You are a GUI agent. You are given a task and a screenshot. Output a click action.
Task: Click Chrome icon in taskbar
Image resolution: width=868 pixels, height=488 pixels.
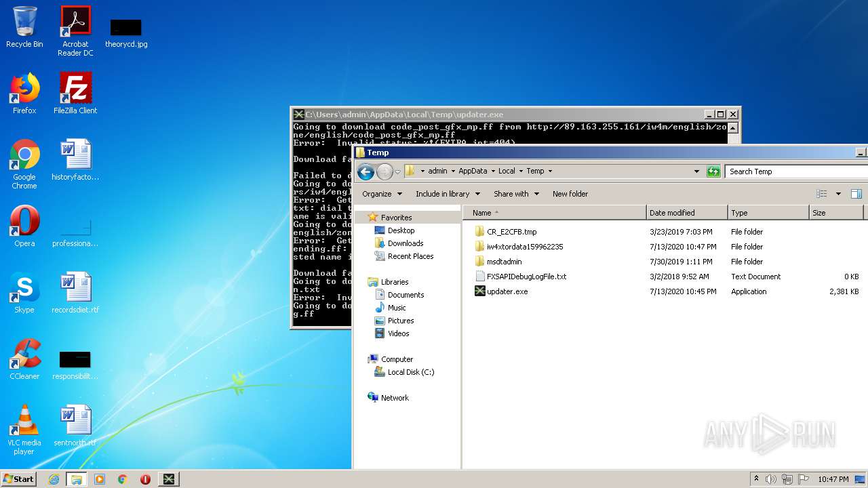coord(123,479)
